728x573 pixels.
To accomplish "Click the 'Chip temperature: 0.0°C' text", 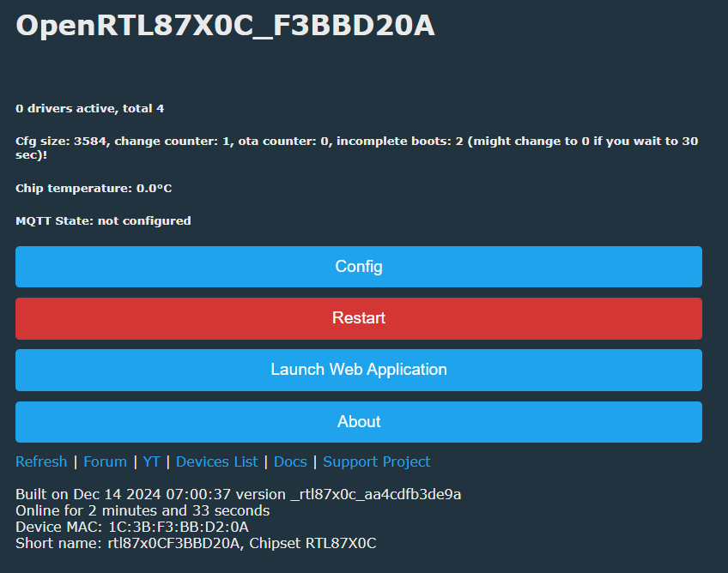I will click(x=94, y=189).
